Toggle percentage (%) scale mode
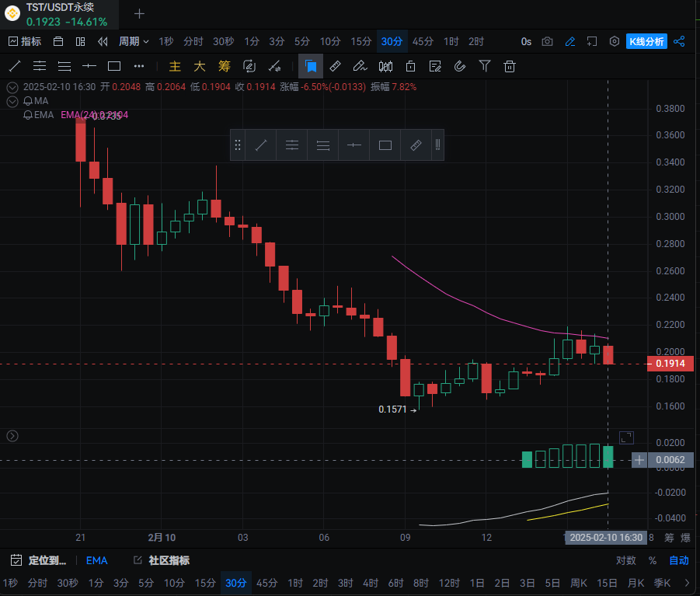The height and width of the screenshot is (596, 700). 653,560
